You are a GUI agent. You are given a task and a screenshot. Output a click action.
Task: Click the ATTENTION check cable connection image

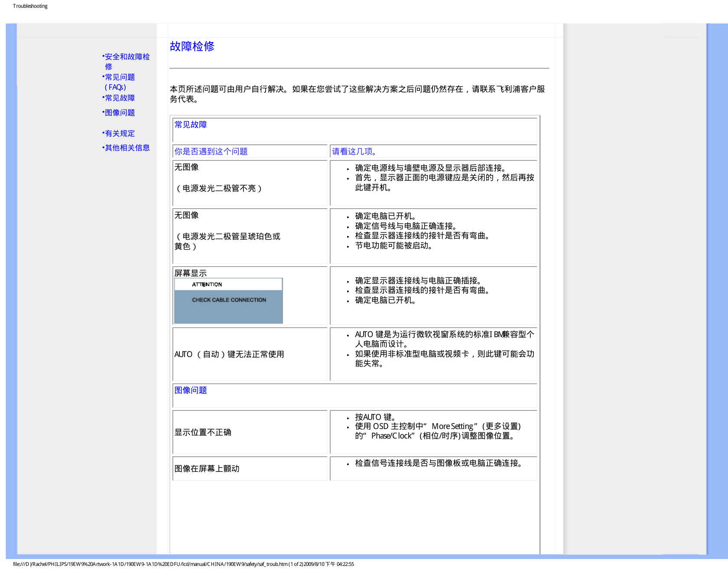coord(228,301)
